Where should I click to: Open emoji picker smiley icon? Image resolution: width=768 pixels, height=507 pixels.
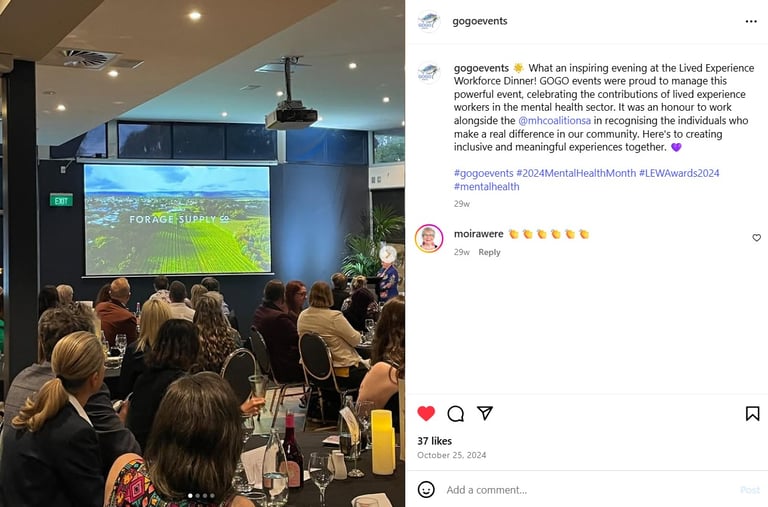pyautogui.click(x=426, y=489)
